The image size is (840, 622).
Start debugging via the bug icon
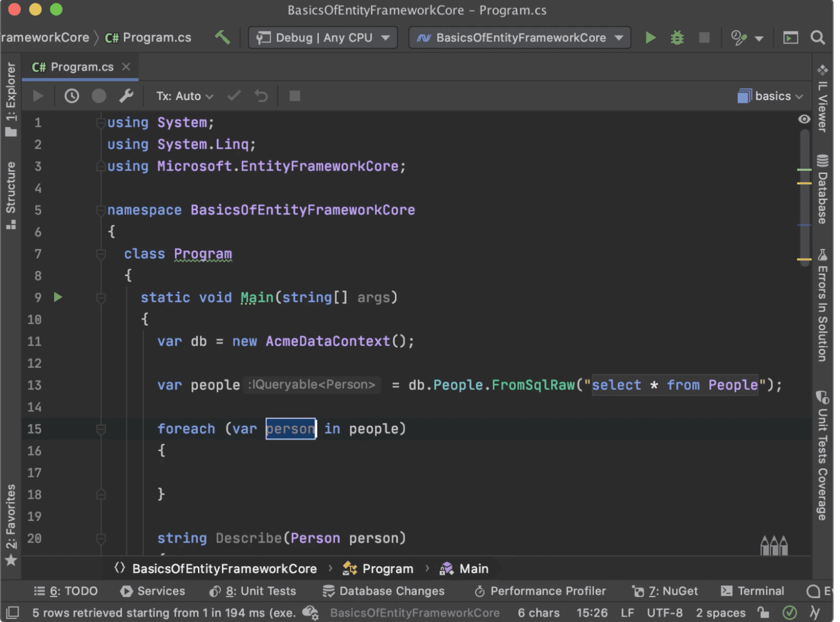pyautogui.click(x=677, y=38)
